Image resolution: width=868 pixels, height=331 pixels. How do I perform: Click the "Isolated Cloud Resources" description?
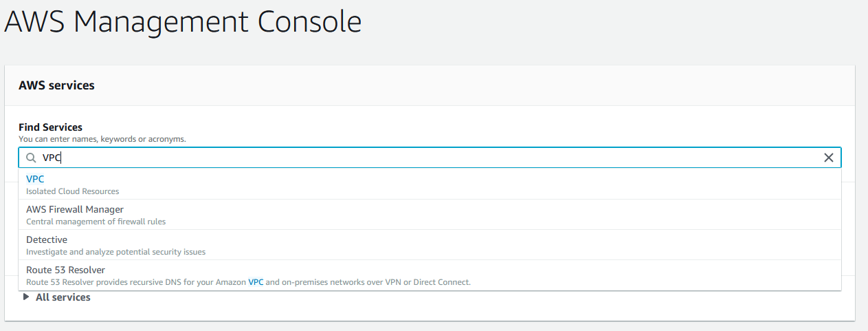pos(72,191)
